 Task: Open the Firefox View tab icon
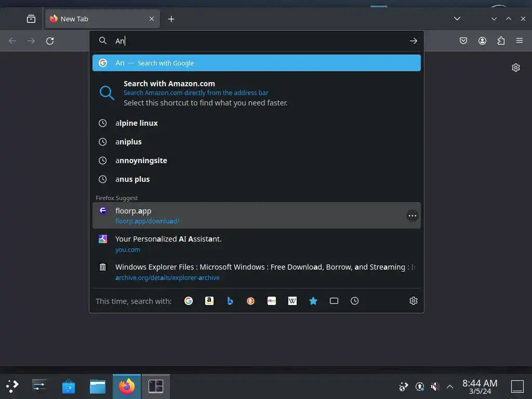coord(31,19)
